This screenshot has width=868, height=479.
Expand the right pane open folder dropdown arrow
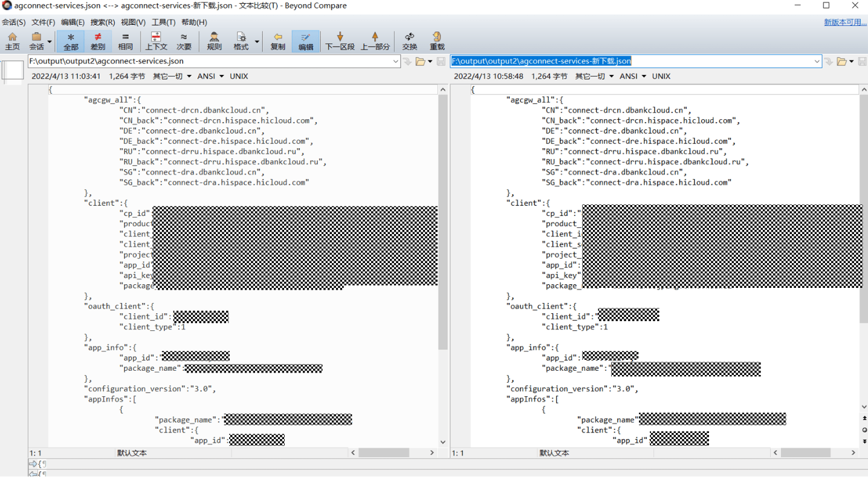point(851,61)
